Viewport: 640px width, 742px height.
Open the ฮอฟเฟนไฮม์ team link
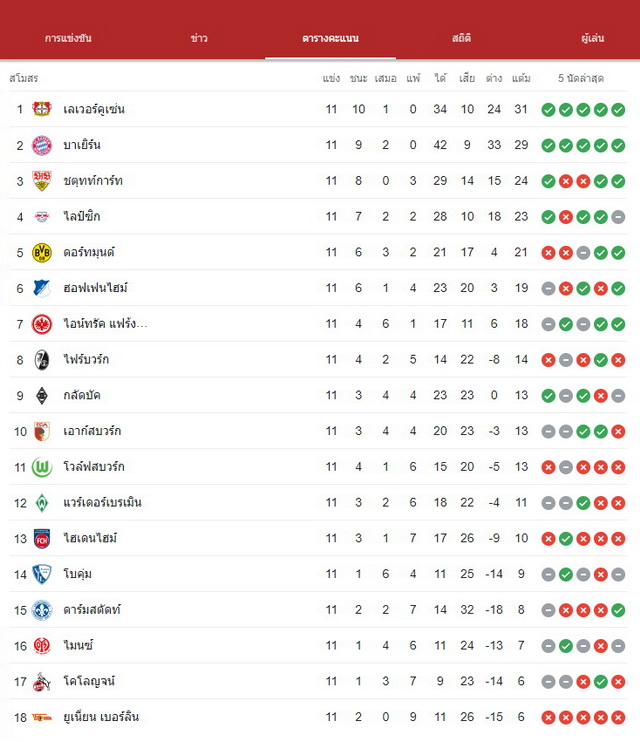(x=96, y=288)
